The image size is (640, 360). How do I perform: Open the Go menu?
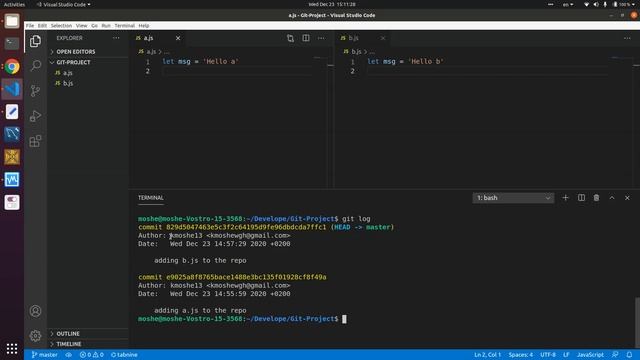point(94,25)
